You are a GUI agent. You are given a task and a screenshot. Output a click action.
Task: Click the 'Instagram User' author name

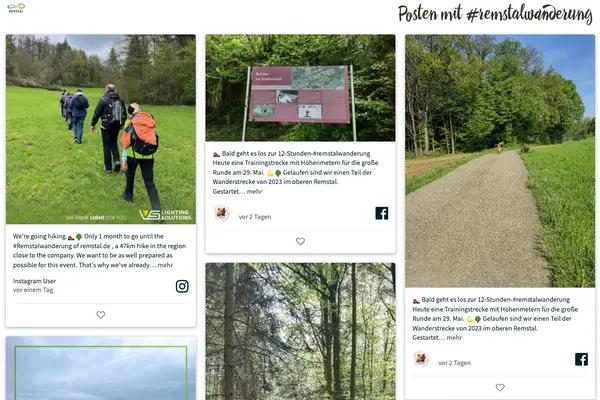[34, 281]
